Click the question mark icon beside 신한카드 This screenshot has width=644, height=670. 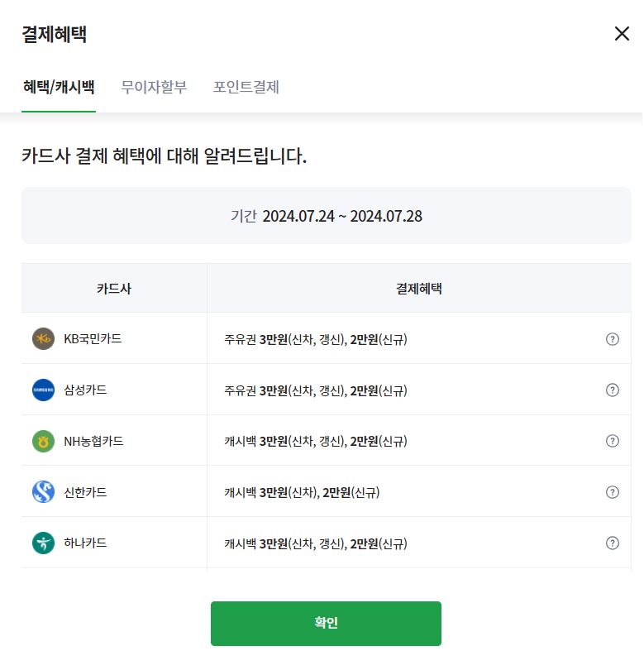coord(613,491)
